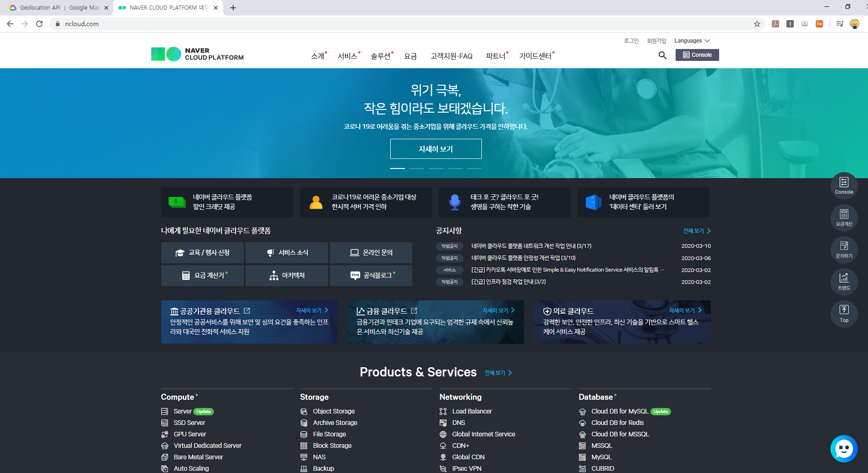This screenshot has height=473, width=868.
Task: Open the GPU Server icon under Compute
Action: click(x=164, y=434)
